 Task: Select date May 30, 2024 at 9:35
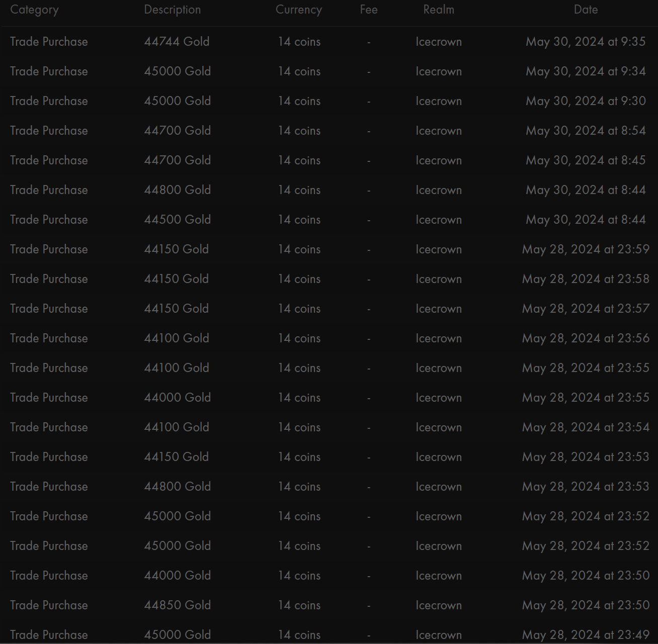586,42
